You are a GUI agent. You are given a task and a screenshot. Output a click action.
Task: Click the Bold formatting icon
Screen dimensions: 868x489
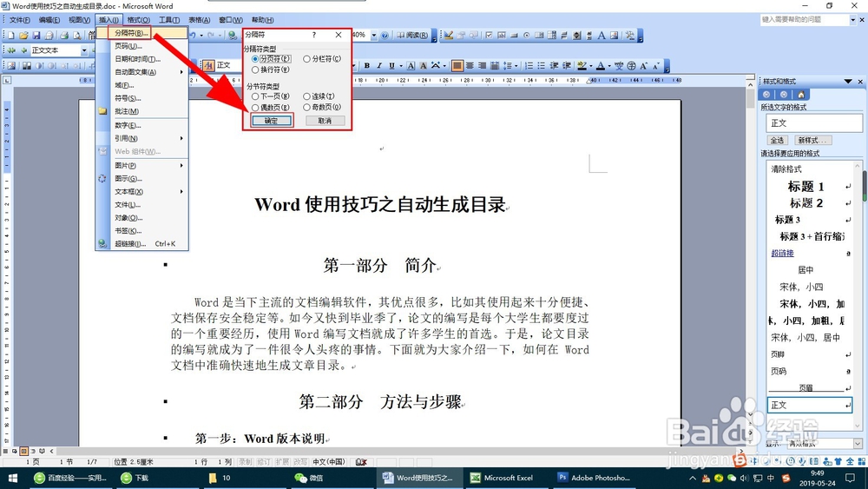click(366, 65)
